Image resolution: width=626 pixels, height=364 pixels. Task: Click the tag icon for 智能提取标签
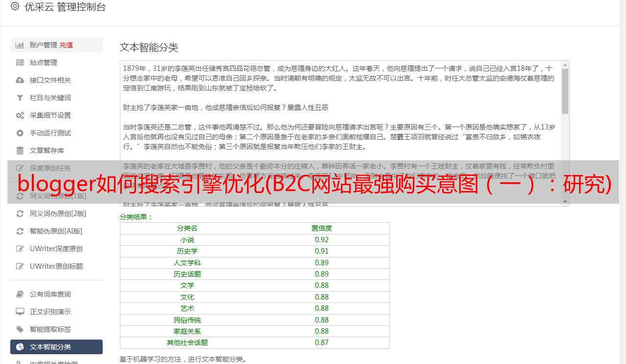(20, 329)
